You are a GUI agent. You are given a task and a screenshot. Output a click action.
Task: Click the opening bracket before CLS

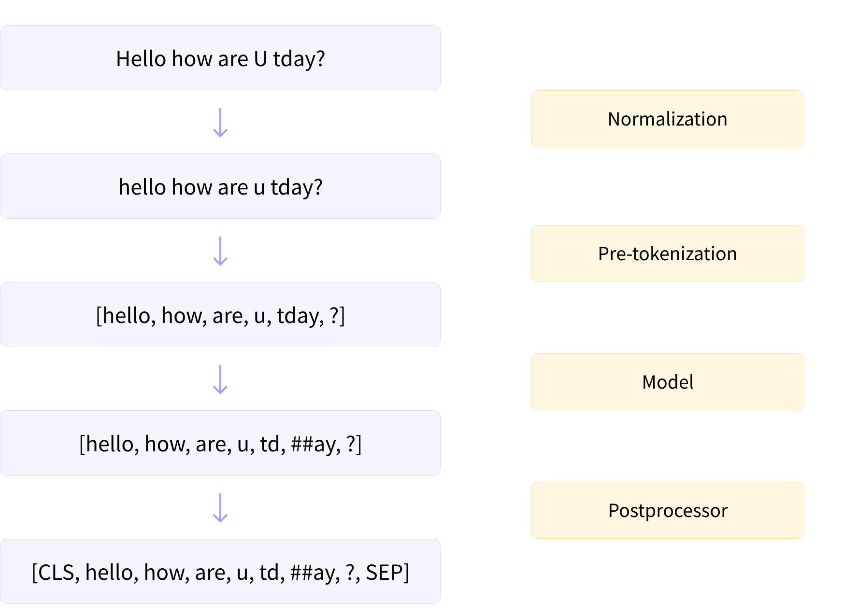(34, 573)
